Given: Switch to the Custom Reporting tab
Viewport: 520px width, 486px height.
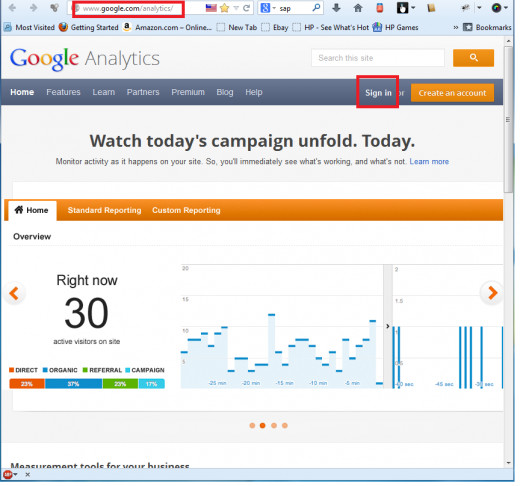Looking at the screenshot, I should (186, 210).
